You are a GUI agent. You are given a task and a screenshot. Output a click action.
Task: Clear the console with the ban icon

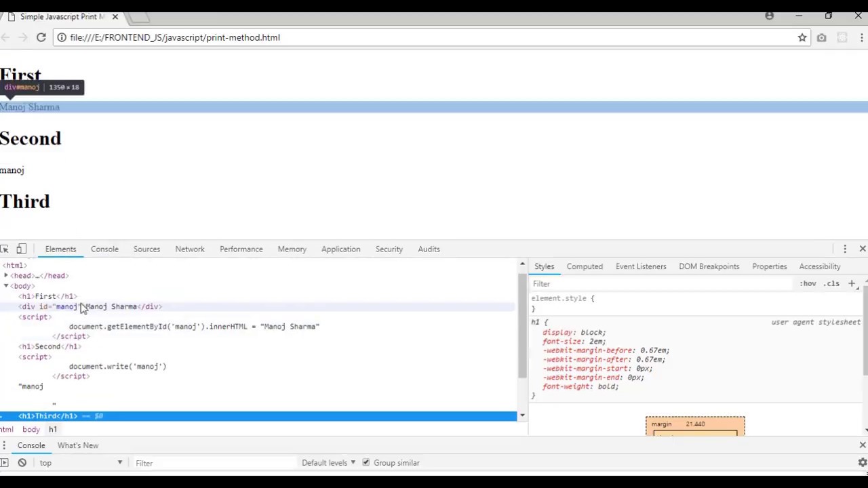(22, 463)
